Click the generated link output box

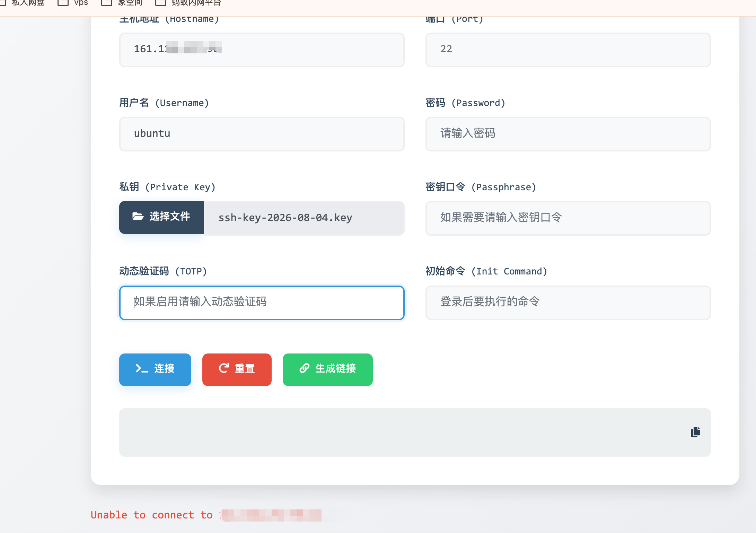pyautogui.click(x=415, y=432)
